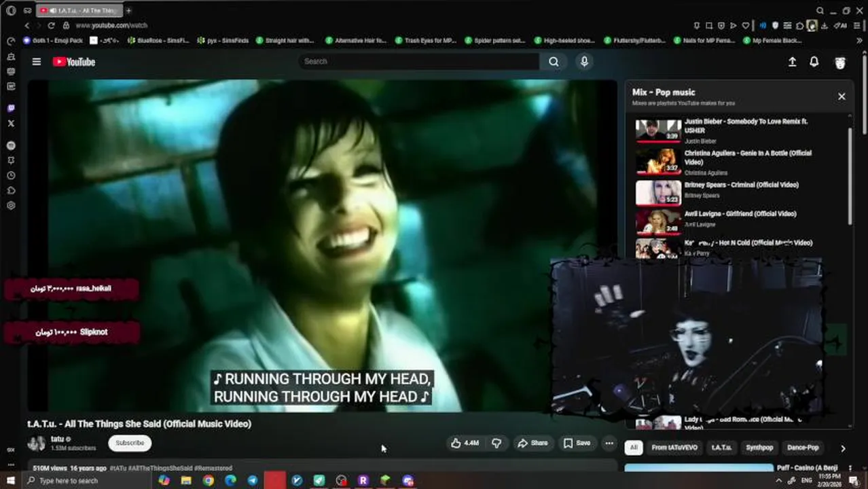Open Twitch in the Opera sidebar
This screenshot has height=489, width=868.
(x=11, y=108)
